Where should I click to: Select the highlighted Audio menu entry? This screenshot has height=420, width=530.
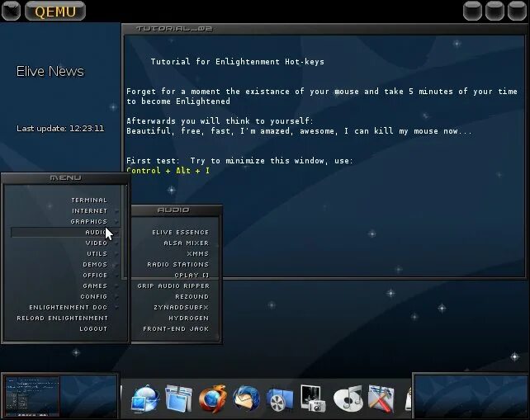tap(65, 232)
